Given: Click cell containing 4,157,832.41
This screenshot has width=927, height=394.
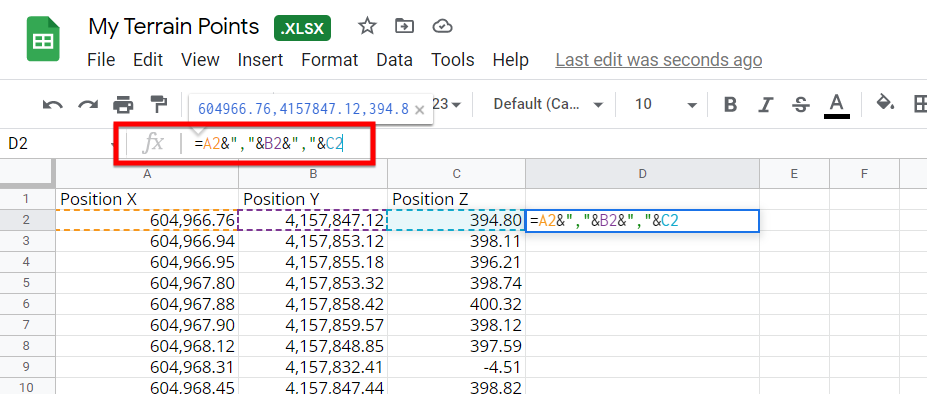Looking at the screenshot, I should coord(313,367).
